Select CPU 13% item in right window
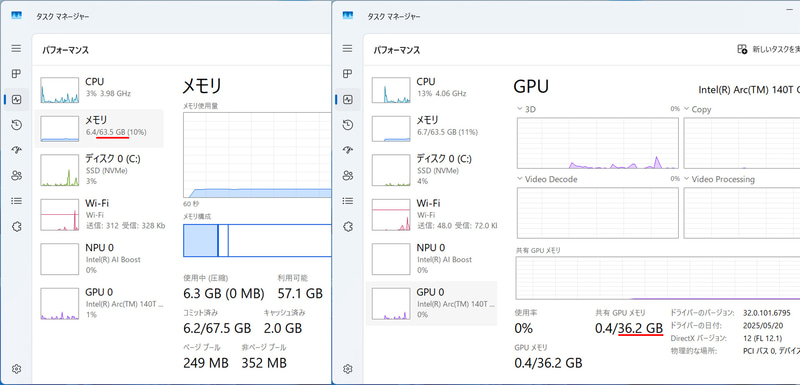This screenshot has width=800, height=385. [431, 90]
